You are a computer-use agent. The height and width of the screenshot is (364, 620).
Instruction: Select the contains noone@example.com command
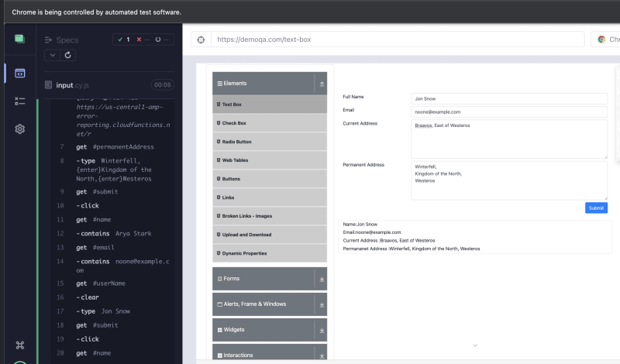coord(112,266)
